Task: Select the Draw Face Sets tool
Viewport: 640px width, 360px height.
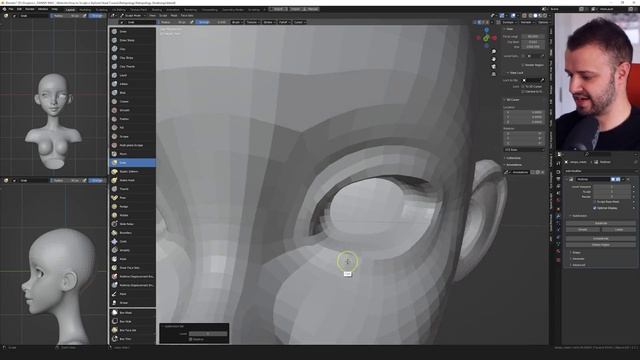Action: click(x=132, y=267)
